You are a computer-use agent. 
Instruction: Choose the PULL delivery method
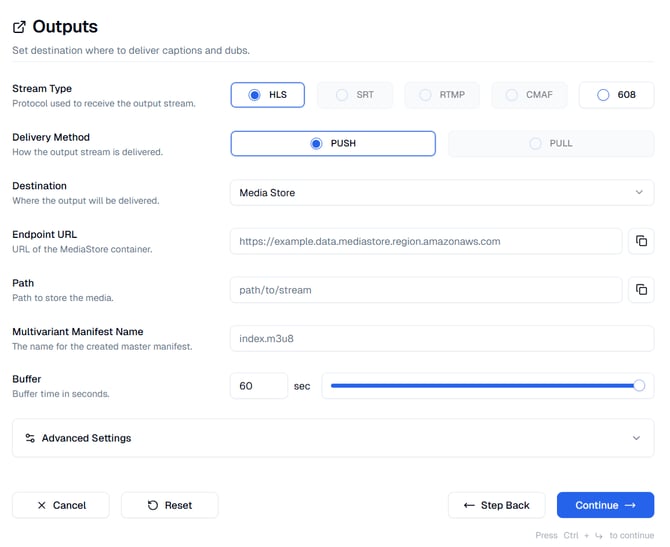click(x=550, y=144)
